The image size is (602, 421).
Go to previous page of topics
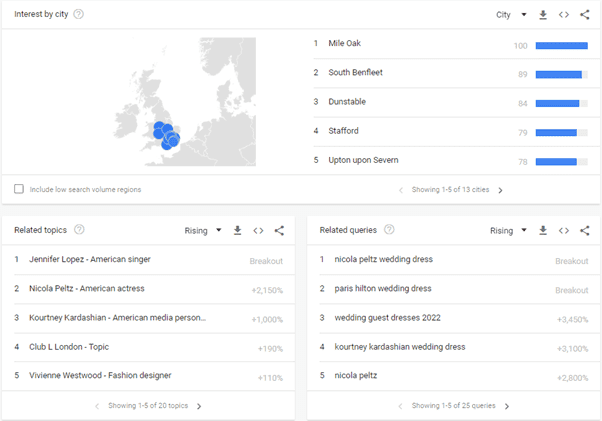[97, 406]
